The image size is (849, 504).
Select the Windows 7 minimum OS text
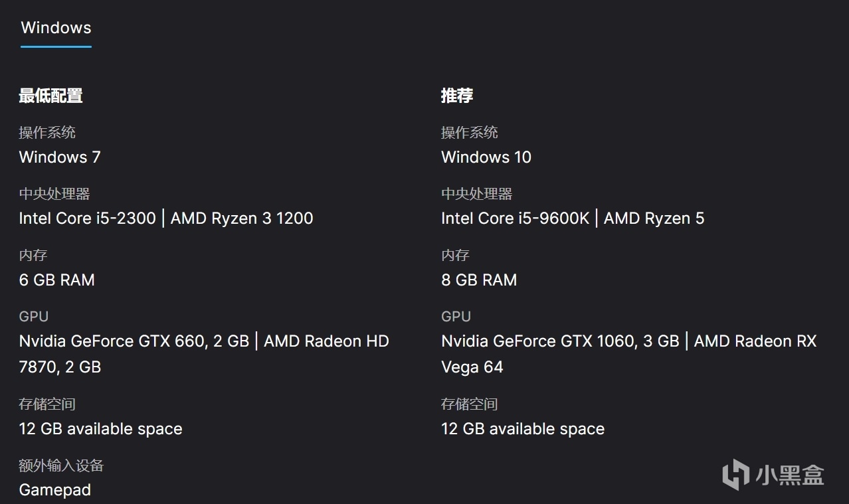(60, 157)
